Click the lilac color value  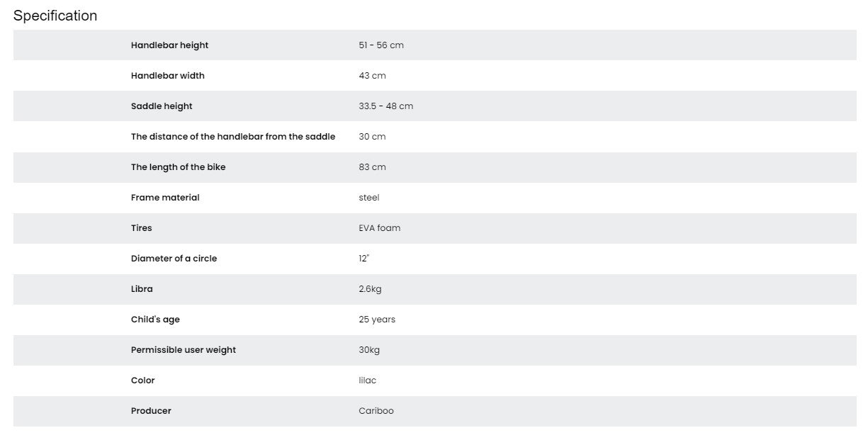pos(367,380)
